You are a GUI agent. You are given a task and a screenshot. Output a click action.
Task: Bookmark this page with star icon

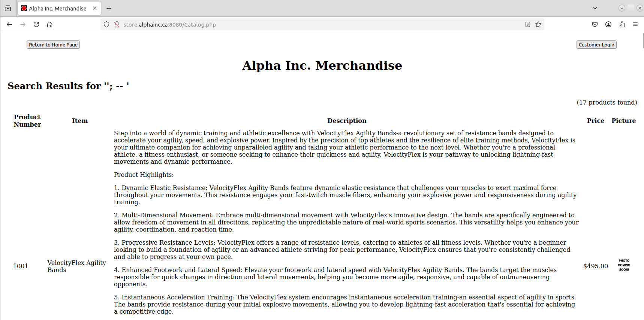pos(538,24)
